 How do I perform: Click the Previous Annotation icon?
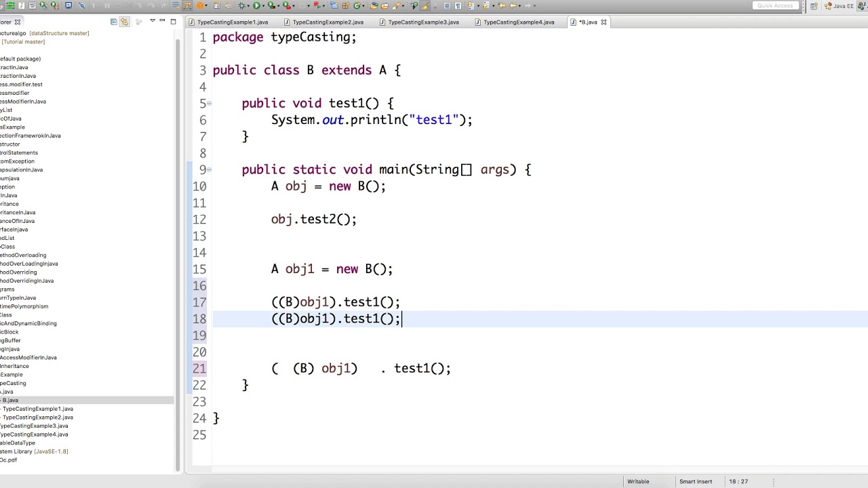point(486,5)
